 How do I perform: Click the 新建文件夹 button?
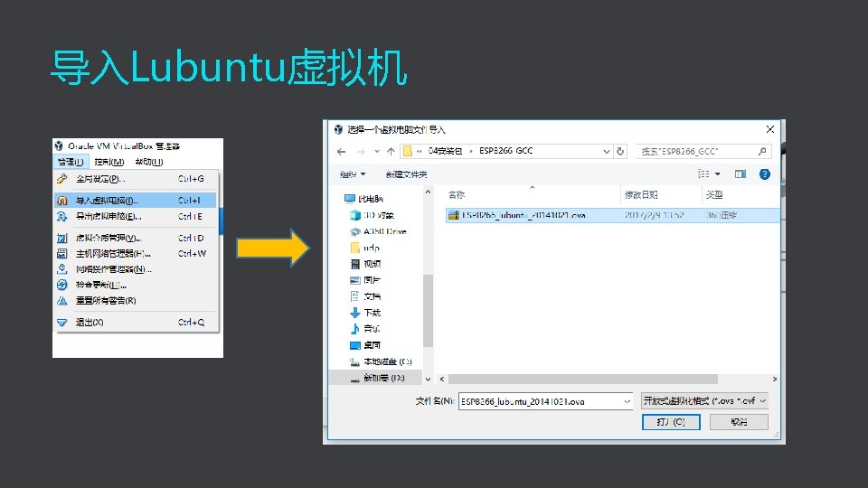pos(406,174)
